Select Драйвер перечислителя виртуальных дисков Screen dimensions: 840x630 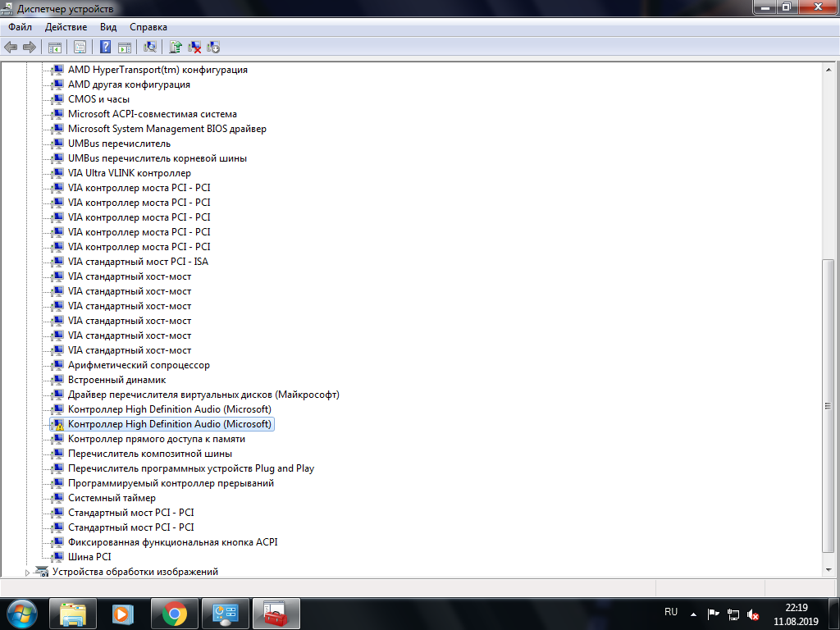(x=203, y=395)
